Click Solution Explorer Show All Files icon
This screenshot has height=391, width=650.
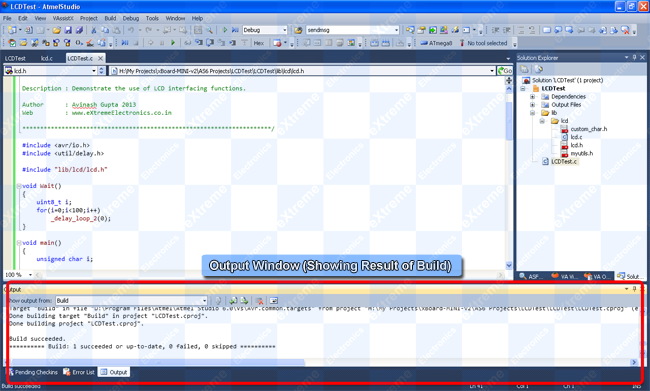click(524, 69)
